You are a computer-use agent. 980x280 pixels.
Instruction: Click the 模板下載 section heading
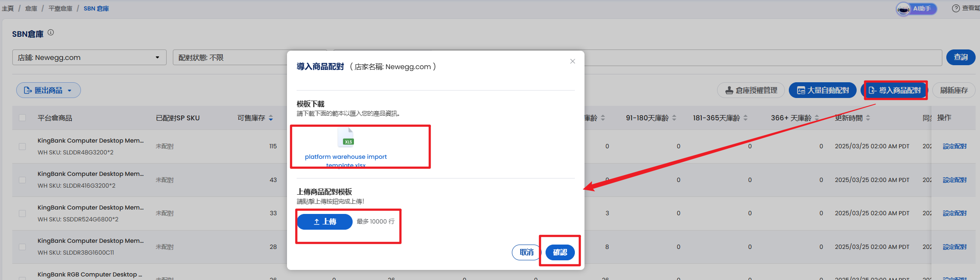[311, 104]
